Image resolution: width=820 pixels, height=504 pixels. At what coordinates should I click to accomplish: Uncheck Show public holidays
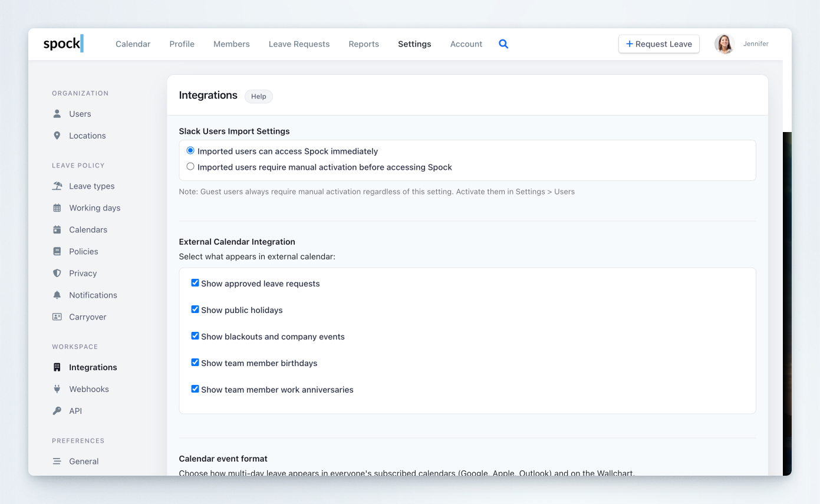(x=195, y=309)
